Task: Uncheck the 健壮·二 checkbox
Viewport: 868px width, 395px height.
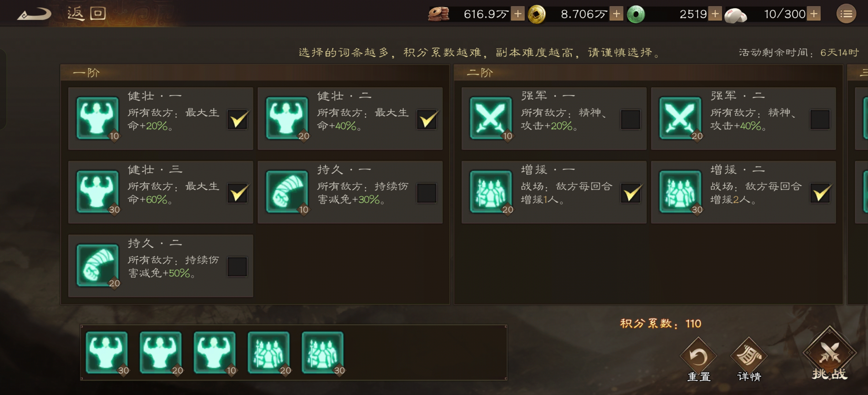Action: pos(427,119)
